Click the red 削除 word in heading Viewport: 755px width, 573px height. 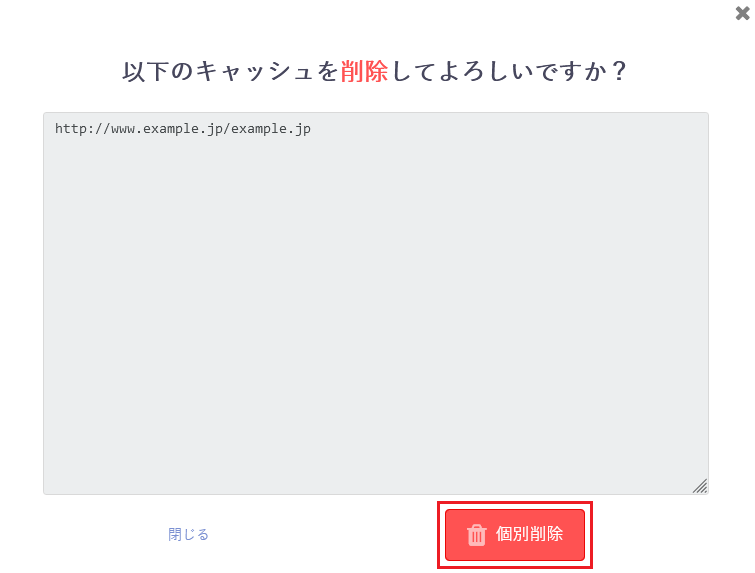[x=364, y=72]
